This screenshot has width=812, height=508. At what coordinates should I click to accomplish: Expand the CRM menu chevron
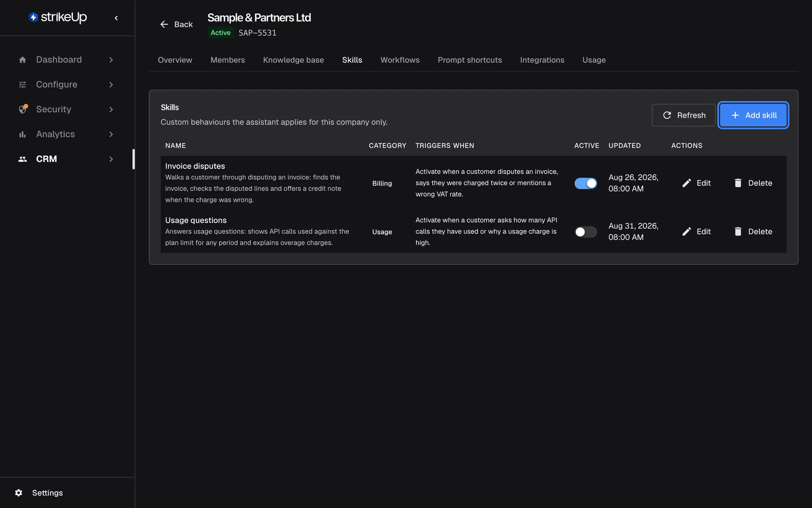111,159
